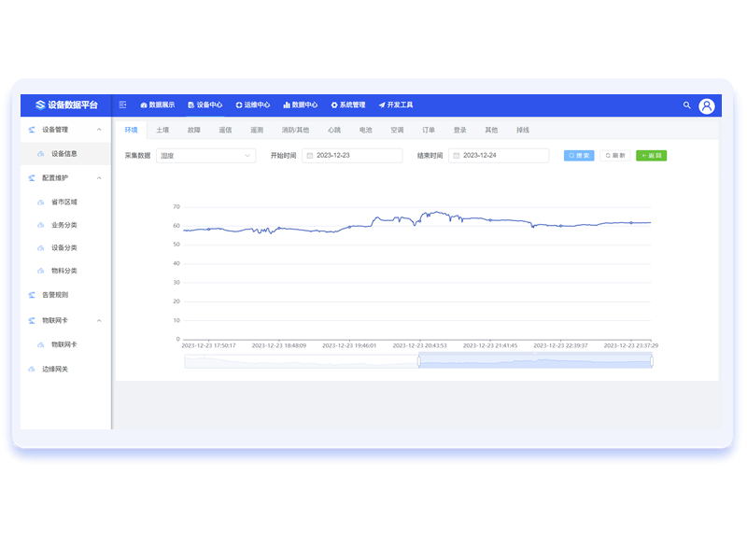The height and width of the screenshot is (560, 747).
Task: Open the user avatar profile icon
Action: click(707, 105)
